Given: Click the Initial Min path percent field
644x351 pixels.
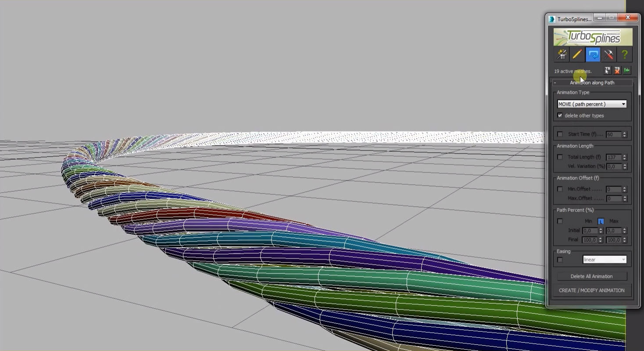Looking at the screenshot, I should (590, 230).
